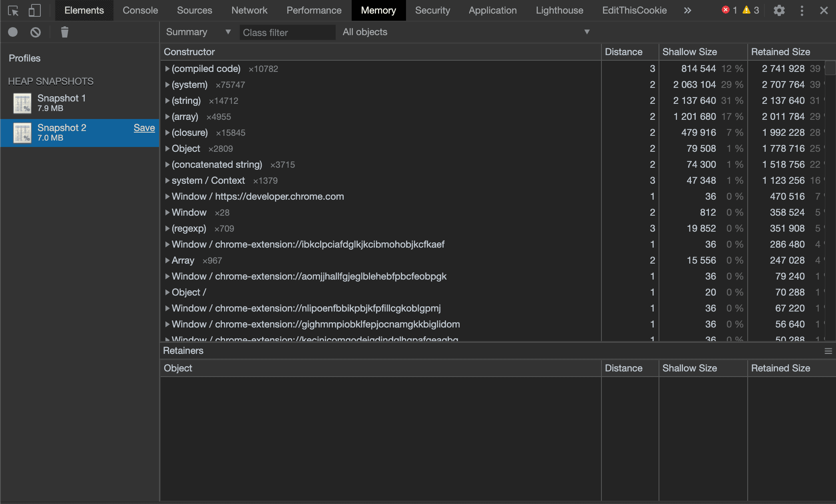836x504 pixels.
Task: Toggle the device toolbar icon
Action: pyautogui.click(x=35, y=10)
